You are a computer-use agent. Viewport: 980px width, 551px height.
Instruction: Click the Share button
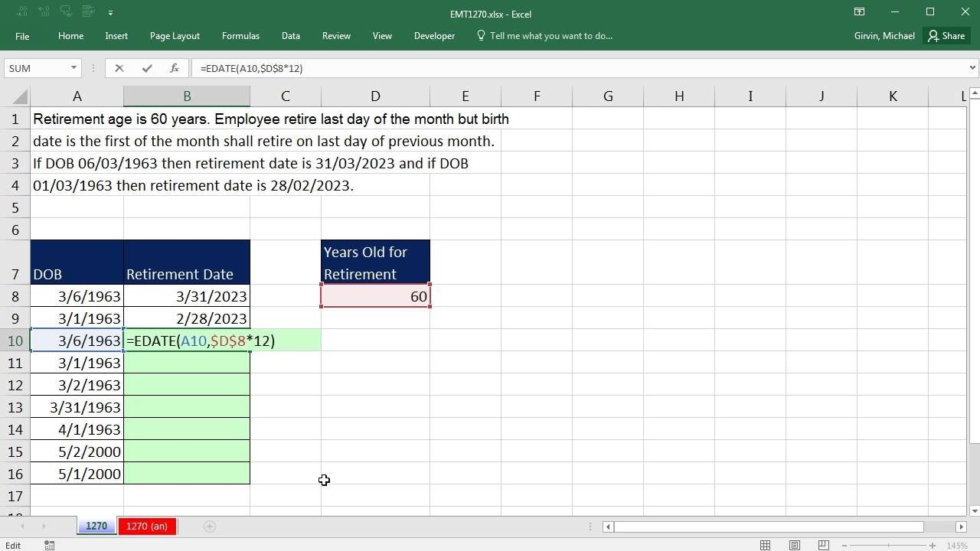[946, 36]
